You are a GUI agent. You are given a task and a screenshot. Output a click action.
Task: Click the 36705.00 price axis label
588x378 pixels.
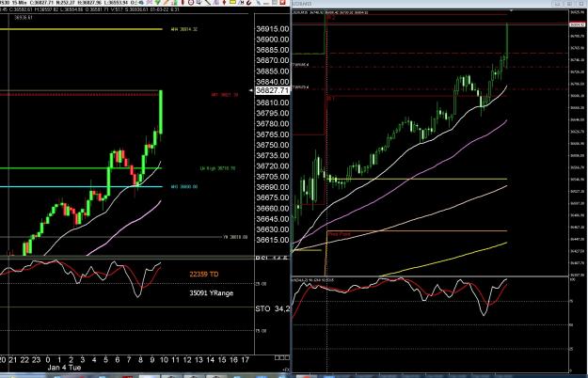click(x=272, y=177)
